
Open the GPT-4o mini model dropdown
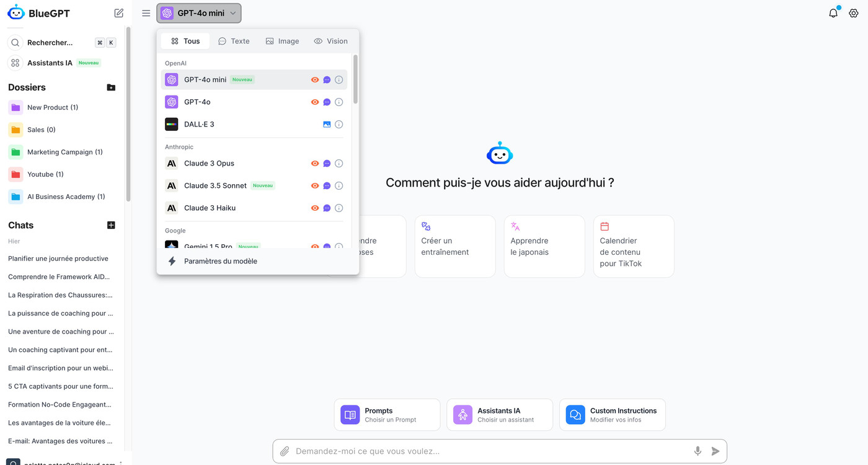(x=198, y=12)
